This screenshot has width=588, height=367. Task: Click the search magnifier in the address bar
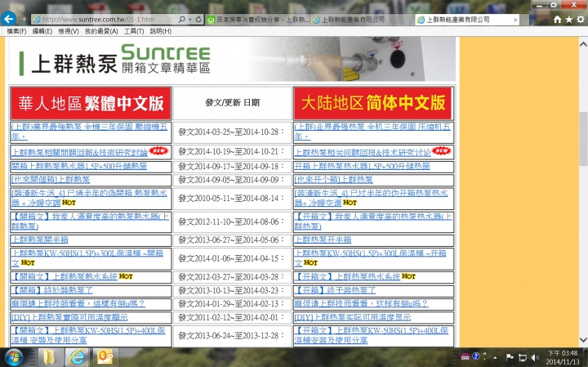pos(182,19)
